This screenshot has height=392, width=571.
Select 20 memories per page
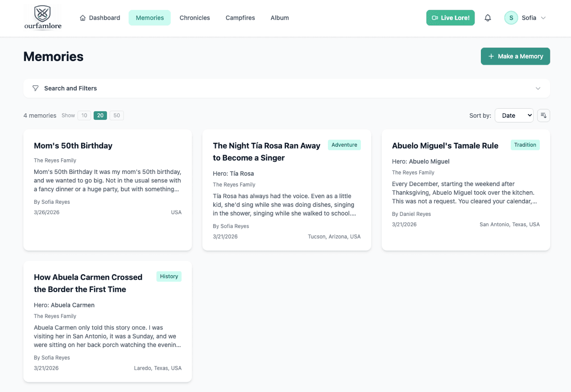click(x=100, y=116)
